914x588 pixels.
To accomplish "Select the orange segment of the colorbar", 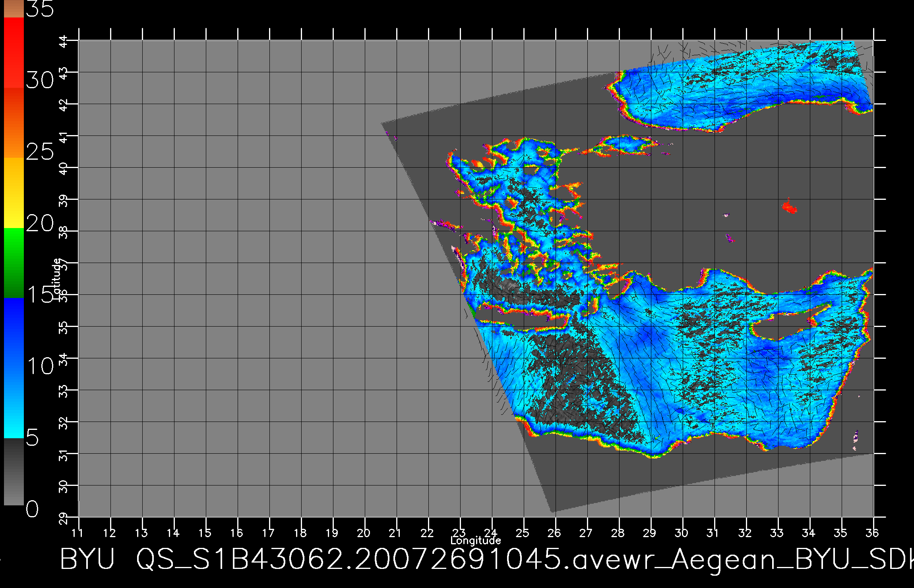I will (14, 123).
